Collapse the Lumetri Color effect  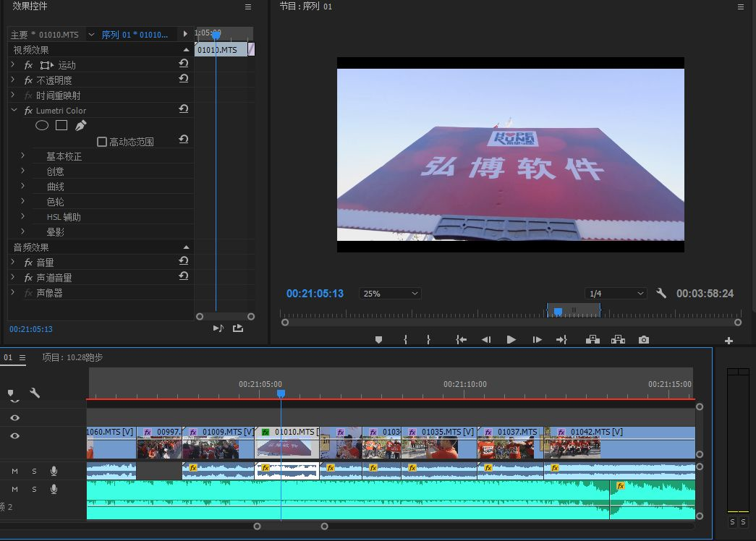(14, 110)
